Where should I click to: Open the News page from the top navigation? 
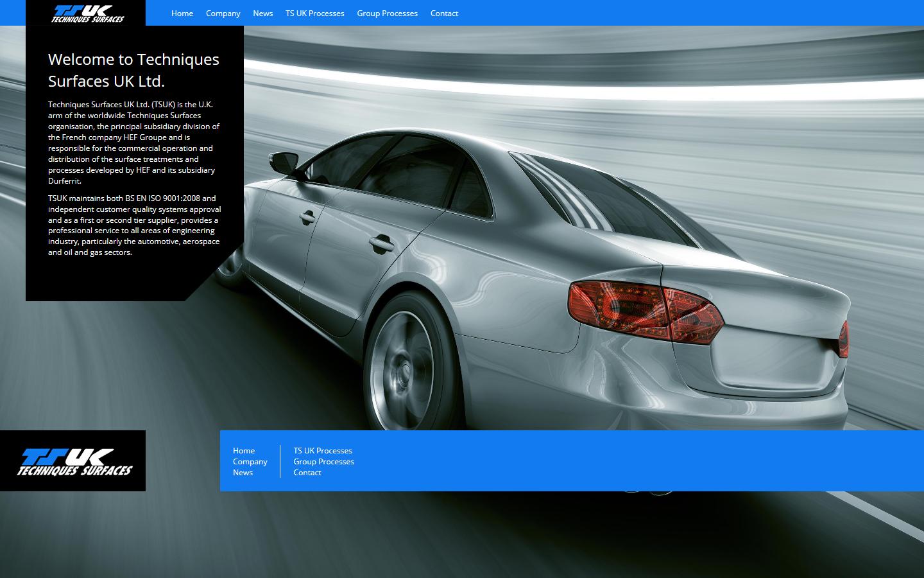click(262, 13)
